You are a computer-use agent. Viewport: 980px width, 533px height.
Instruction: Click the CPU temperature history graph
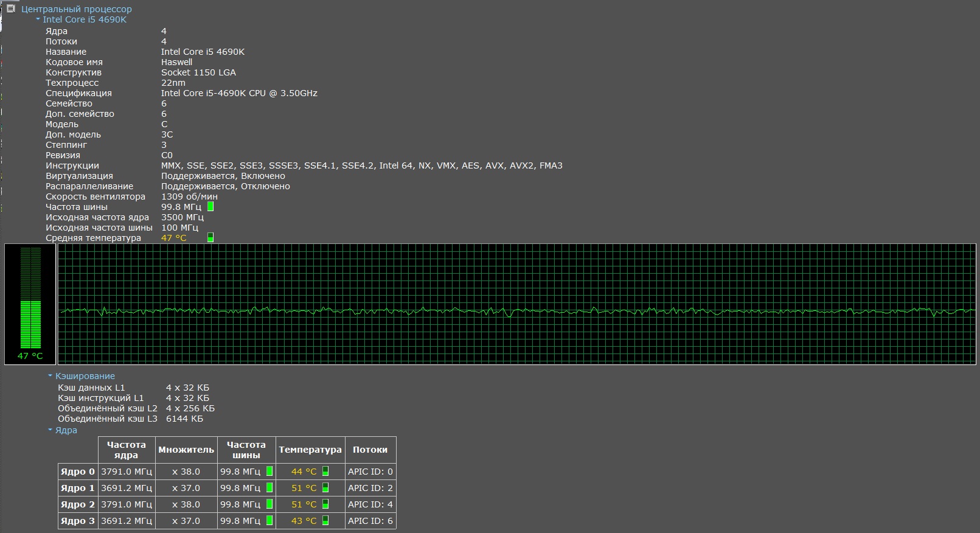click(x=517, y=304)
